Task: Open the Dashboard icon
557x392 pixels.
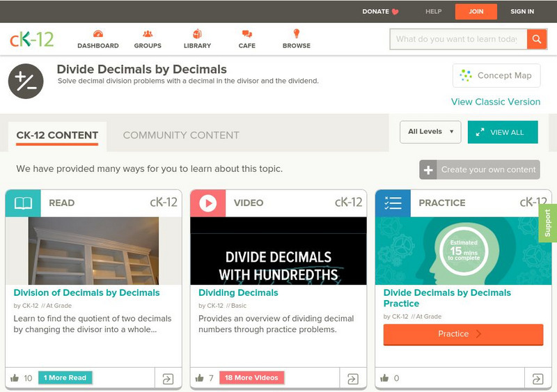Action: [98, 33]
